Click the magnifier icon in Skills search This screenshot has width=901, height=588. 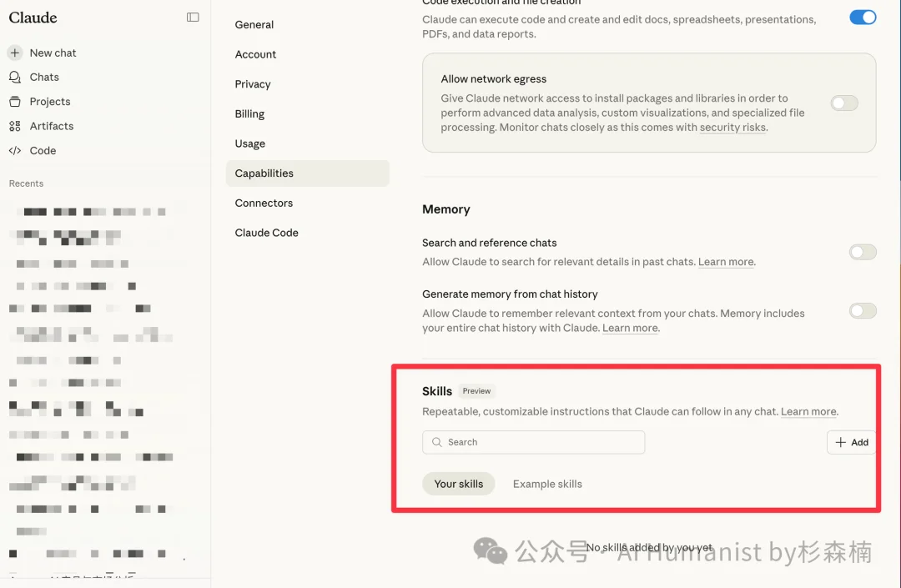tap(437, 442)
